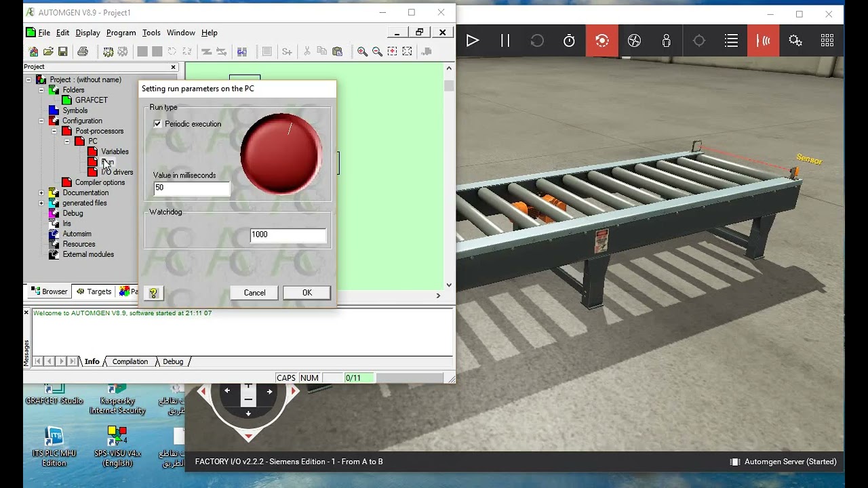Screen dimensions: 868x488
Task: Open the Factory I/O tag list icon
Action: [x=731, y=41]
